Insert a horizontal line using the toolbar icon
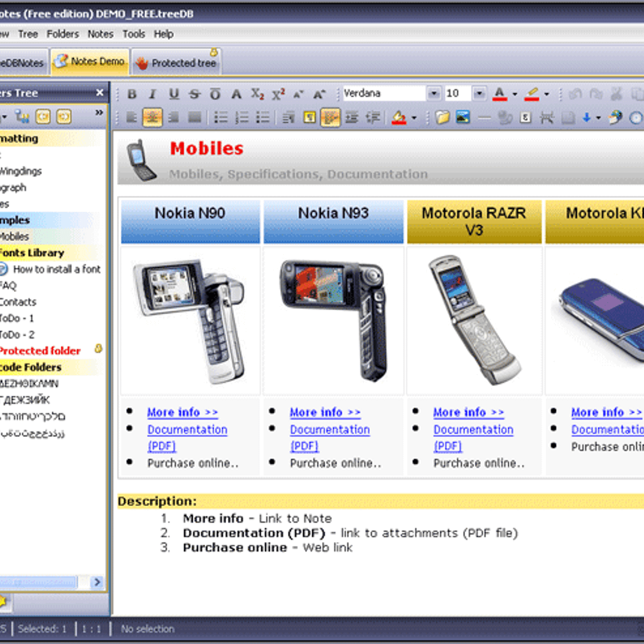The width and height of the screenshot is (644, 644). (485, 117)
